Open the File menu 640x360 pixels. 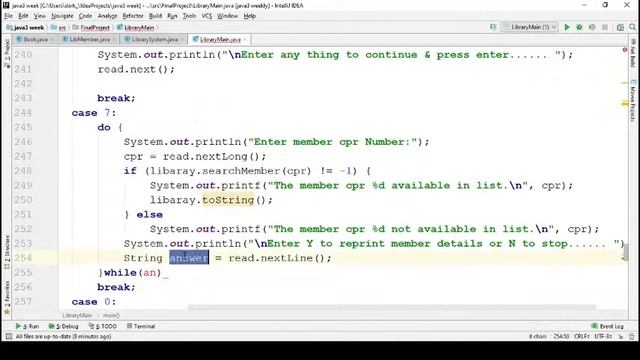pos(9,16)
